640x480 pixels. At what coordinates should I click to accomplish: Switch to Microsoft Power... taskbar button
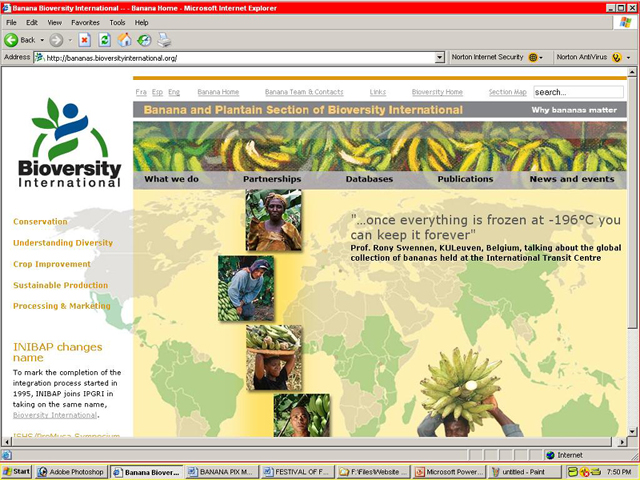point(449,472)
